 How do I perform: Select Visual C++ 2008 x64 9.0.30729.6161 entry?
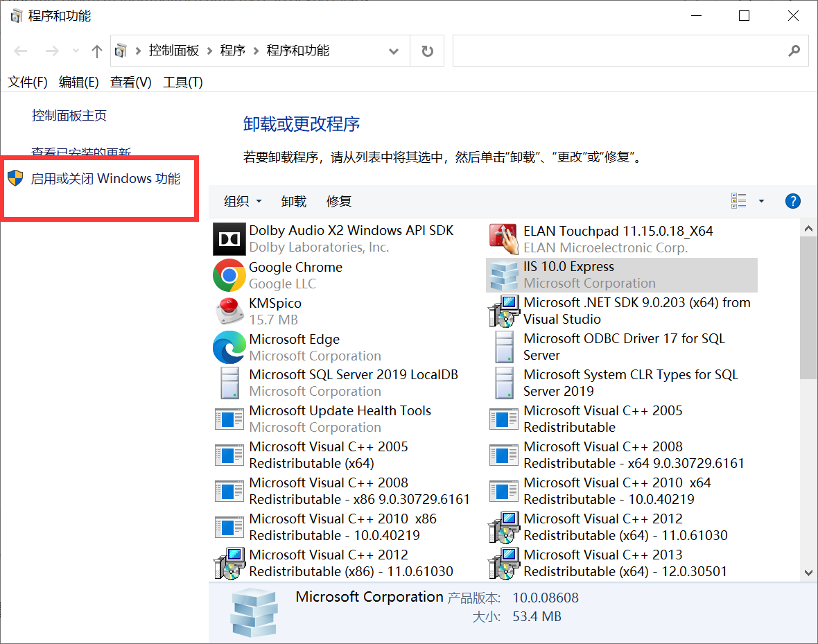pyautogui.click(x=621, y=455)
